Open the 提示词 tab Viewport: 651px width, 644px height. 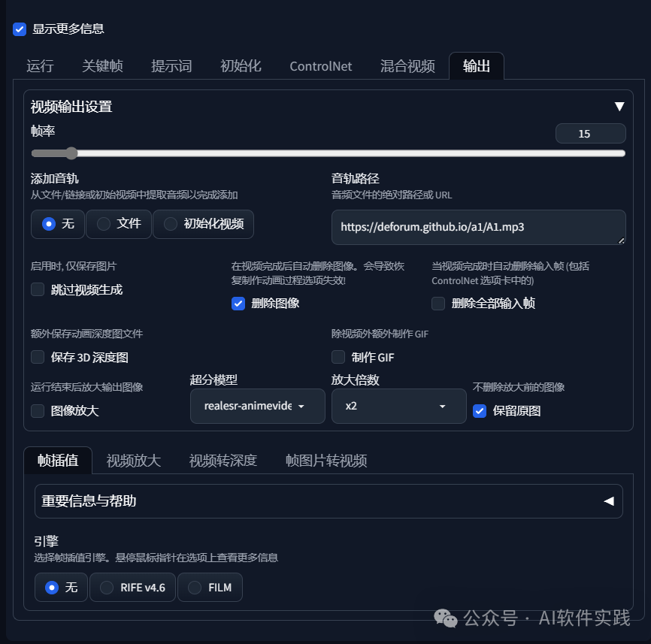[171, 66]
